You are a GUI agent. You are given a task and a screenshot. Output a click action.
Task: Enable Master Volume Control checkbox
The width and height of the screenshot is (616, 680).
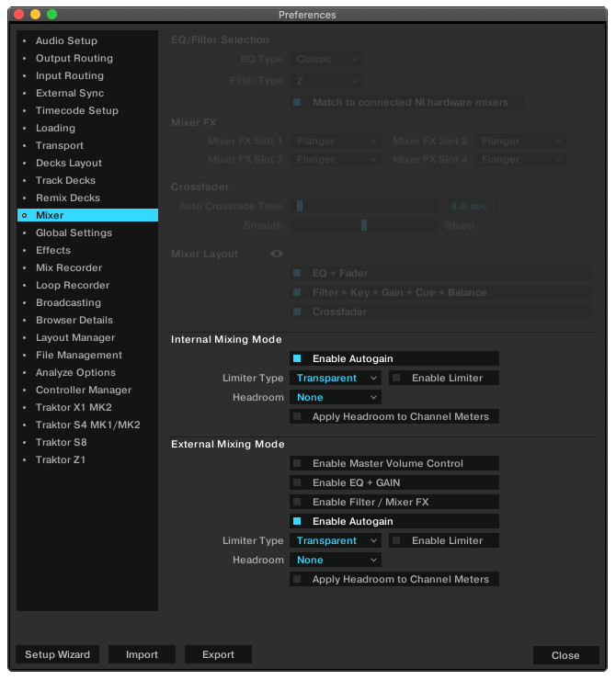(x=297, y=464)
